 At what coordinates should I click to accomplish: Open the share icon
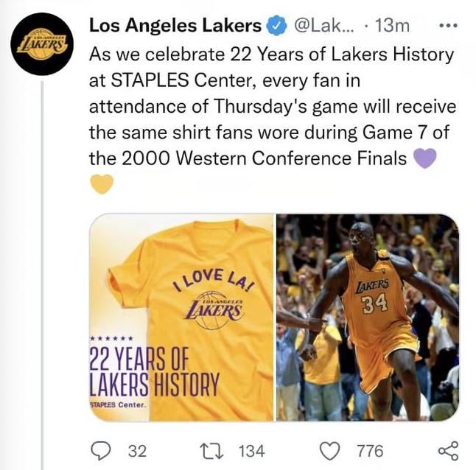pos(447,449)
